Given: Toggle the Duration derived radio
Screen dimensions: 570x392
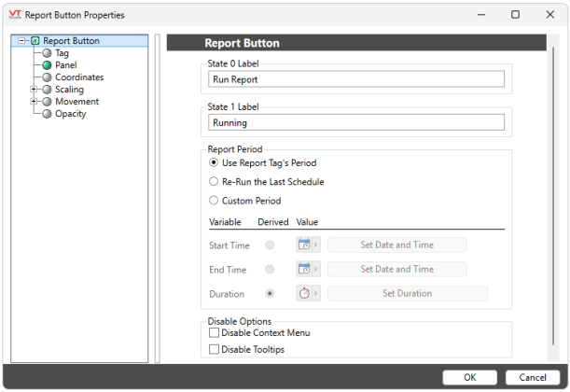Looking at the screenshot, I should [270, 293].
